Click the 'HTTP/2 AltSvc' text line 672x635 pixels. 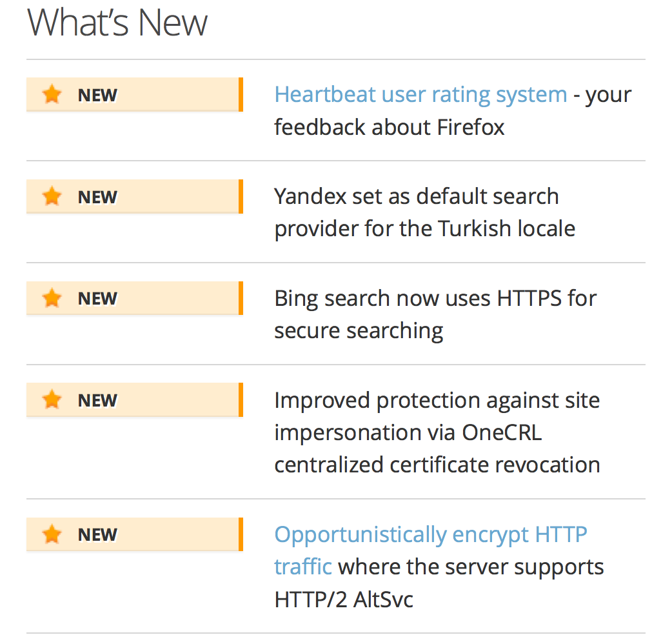pos(344,600)
